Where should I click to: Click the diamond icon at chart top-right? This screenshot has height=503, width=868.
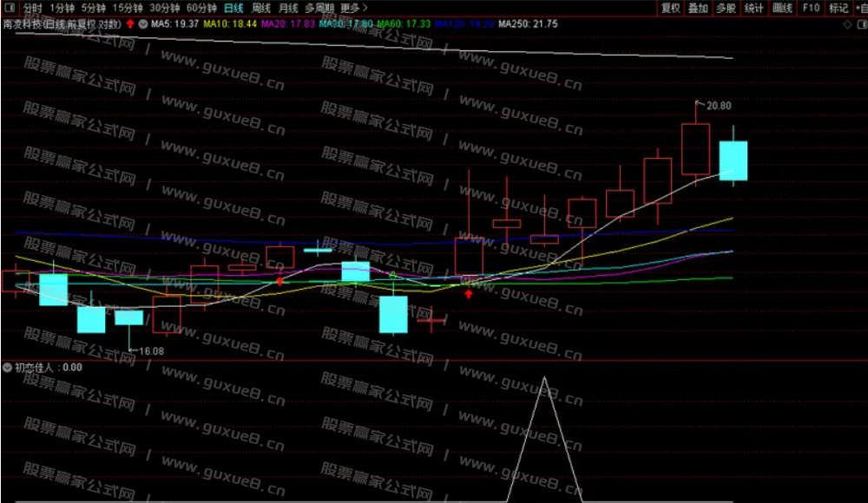click(847, 24)
